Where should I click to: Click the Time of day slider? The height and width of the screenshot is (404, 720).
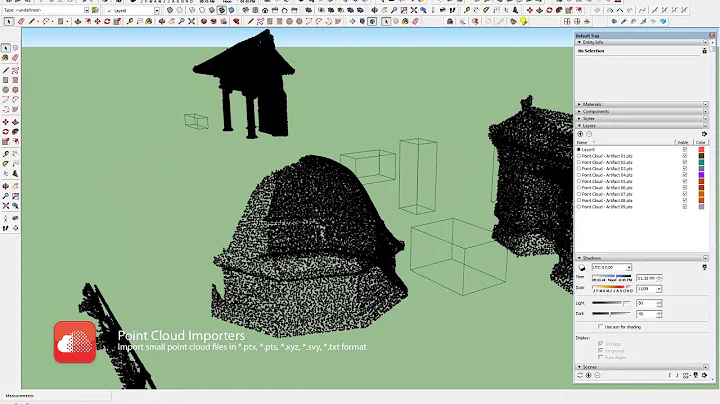[x=611, y=276]
